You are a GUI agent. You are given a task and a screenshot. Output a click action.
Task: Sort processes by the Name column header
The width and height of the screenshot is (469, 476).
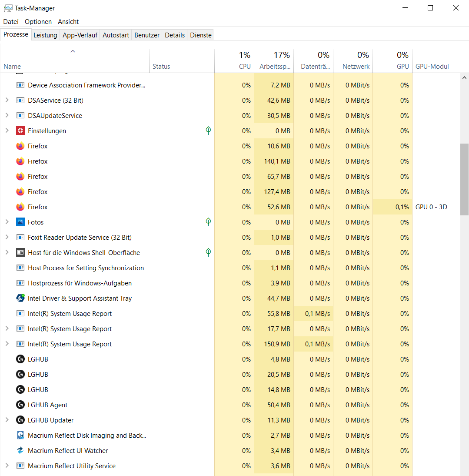[75, 61]
